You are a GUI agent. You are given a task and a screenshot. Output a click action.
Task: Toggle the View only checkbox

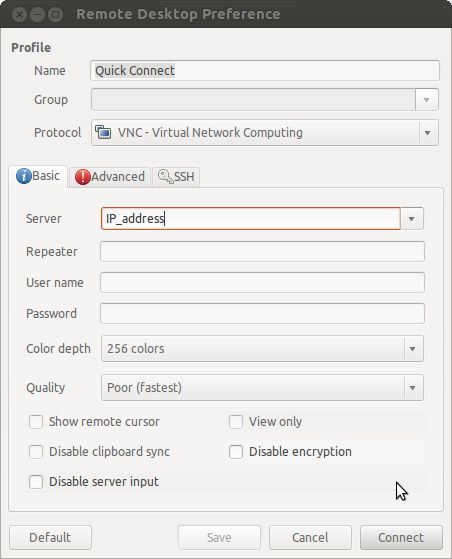(x=236, y=422)
